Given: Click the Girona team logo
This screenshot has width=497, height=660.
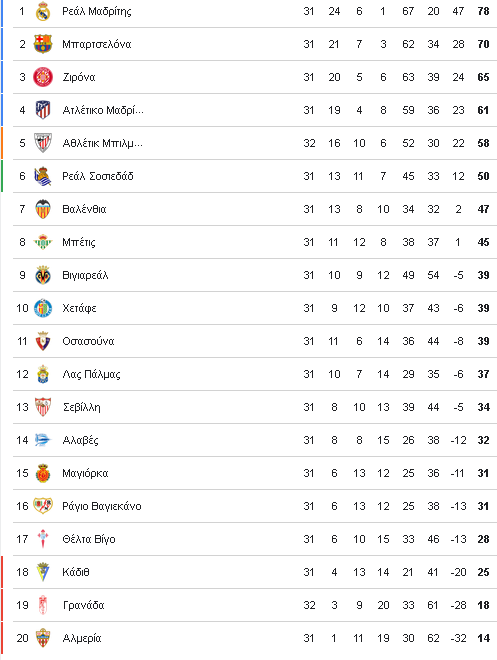Looking at the screenshot, I should click(43, 77).
